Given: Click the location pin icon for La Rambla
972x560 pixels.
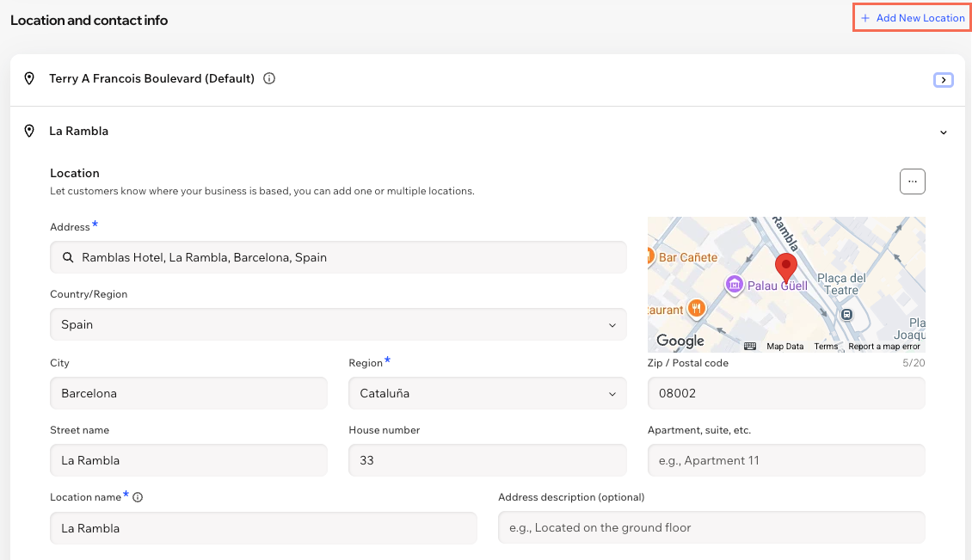Looking at the screenshot, I should 29,131.
